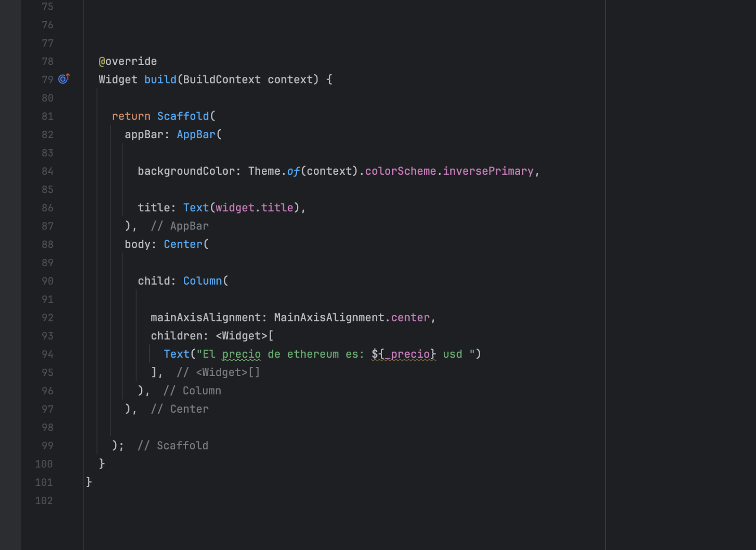Screen dimensions: 756x550
Task: Click the Text call on line 94
Action: pyautogui.click(x=177, y=354)
